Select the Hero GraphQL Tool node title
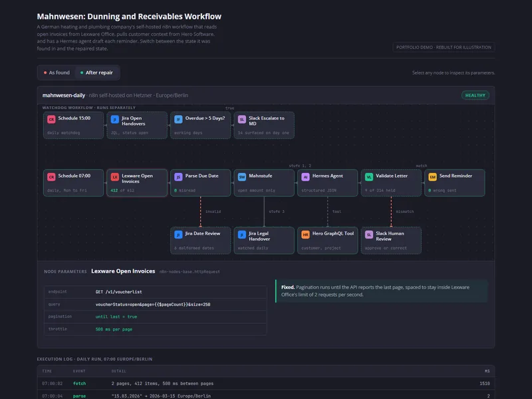 click(333, 233)
